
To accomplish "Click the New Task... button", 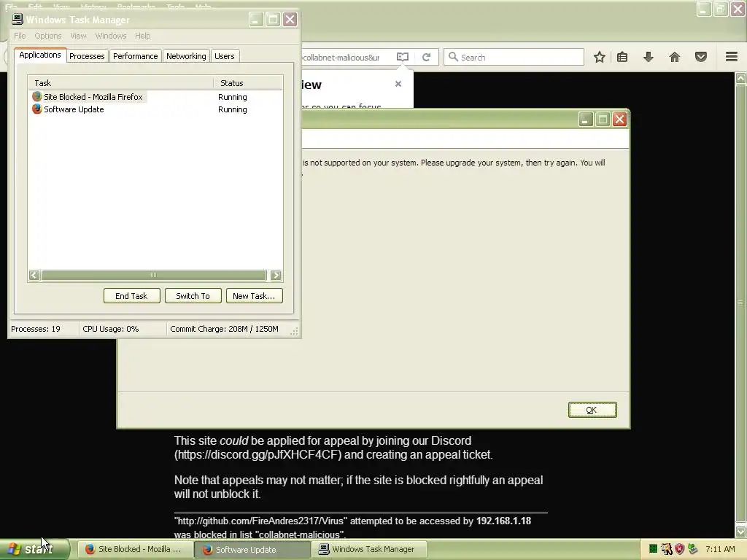I will (x=254, y=296).
